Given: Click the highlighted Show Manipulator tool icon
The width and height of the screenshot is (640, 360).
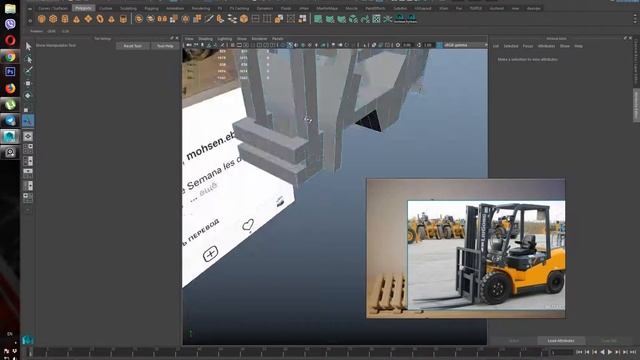Looking at the screenshot, I should click(28, 121).
